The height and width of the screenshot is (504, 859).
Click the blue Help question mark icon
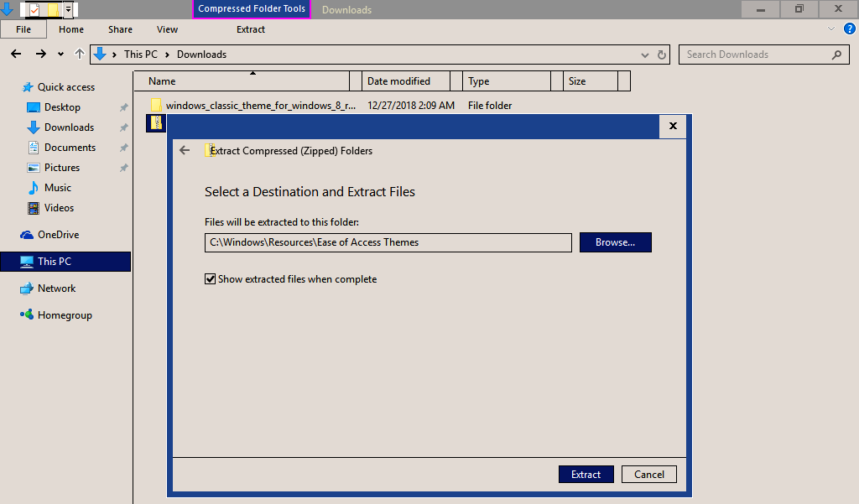click(x=849, y=29)
